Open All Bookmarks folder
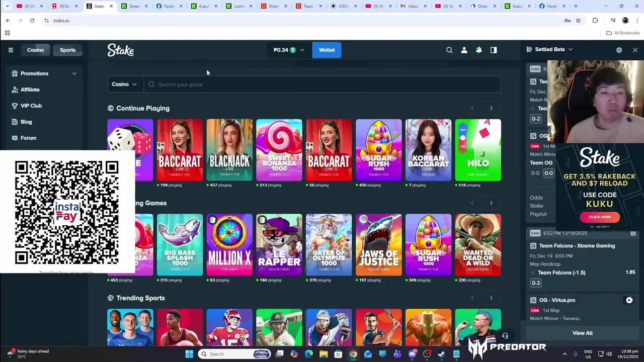The image size is (644, 362). [623, 33]
